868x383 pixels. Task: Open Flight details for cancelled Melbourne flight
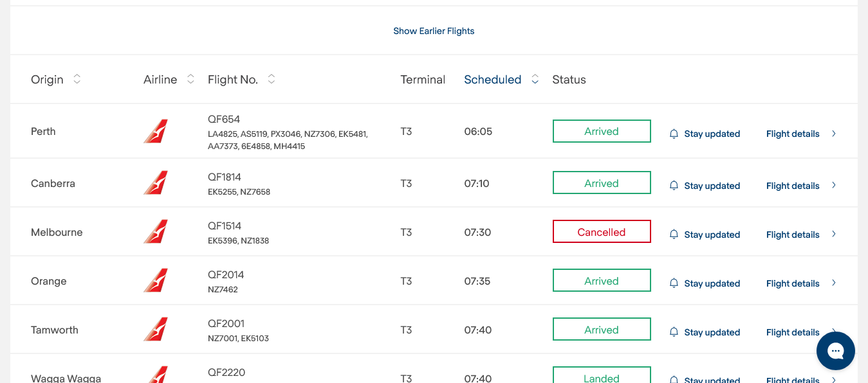pos(793,235)
